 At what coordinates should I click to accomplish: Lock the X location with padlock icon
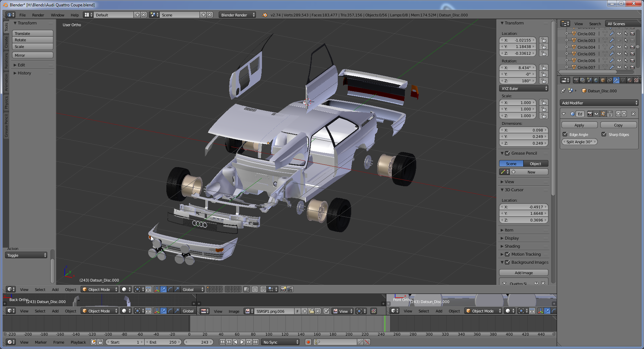544,40
